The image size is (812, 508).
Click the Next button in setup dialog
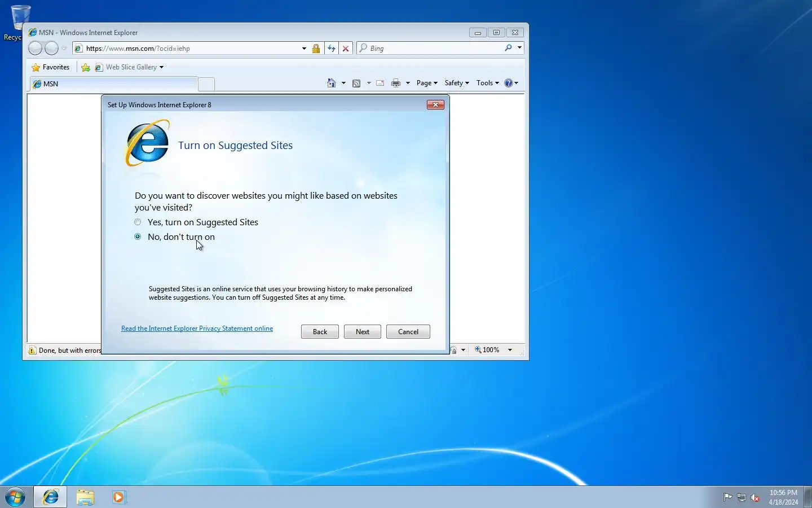point(363,332)
